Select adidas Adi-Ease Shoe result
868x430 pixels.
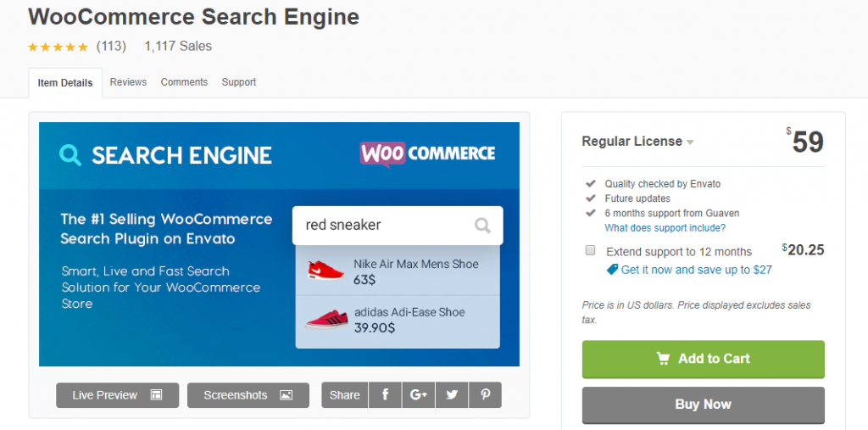click(398, 321)
